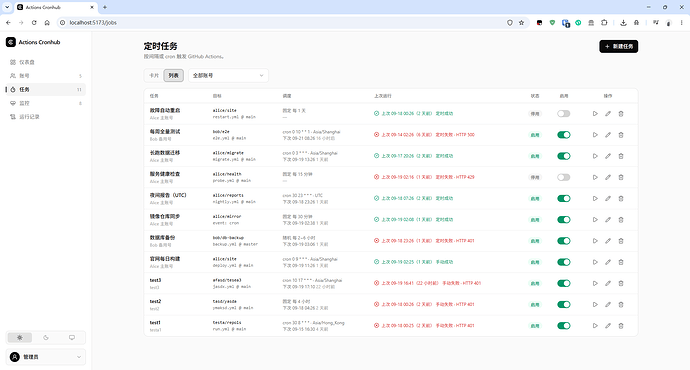The height and width of the screenshot is (370, 690).
Task: Edit the test1 job
Action: click(x=608, y=326)
